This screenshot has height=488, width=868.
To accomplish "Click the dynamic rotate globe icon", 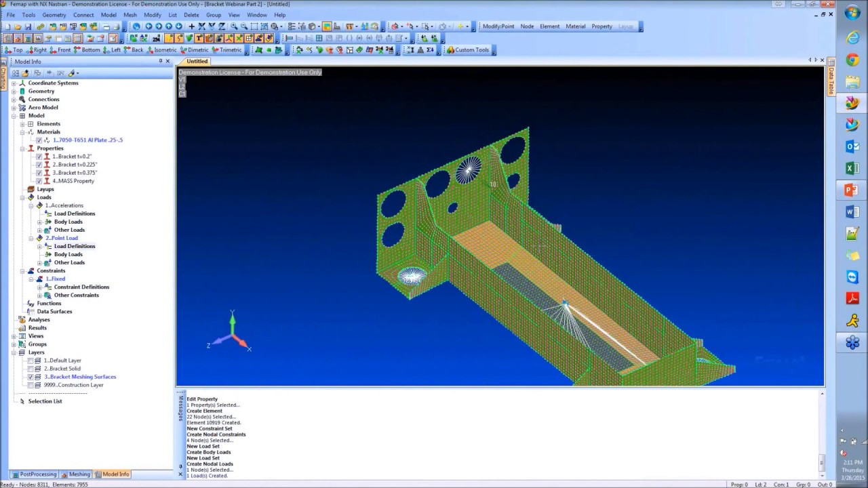I will click(x=136, y=26).
